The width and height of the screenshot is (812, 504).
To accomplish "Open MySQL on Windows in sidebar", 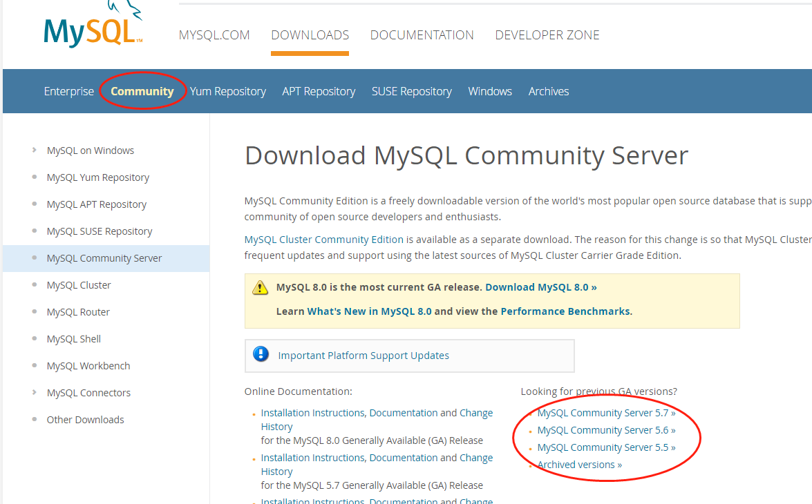I will tap(90, 151).
